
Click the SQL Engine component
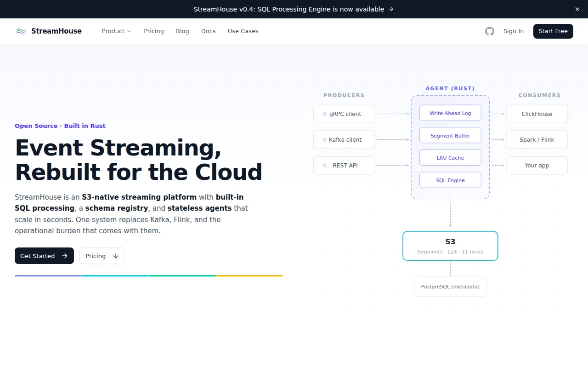450,180
